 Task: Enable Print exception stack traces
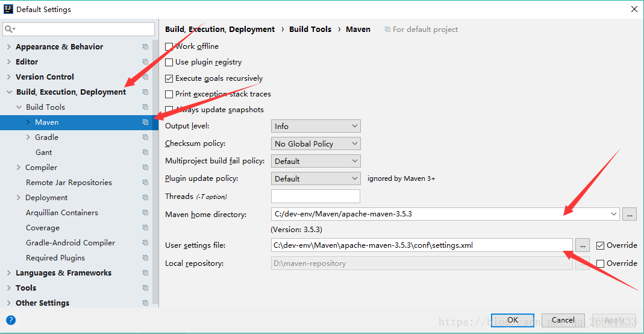[x=169, y=94]
